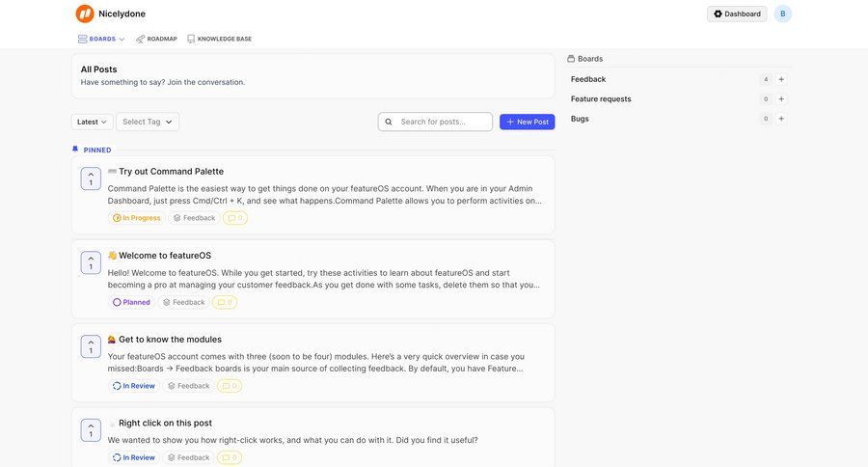This screenshot has height=467, width=868.
Task: Click the Nicelydone orange logo icon
Action: [85, 14]
